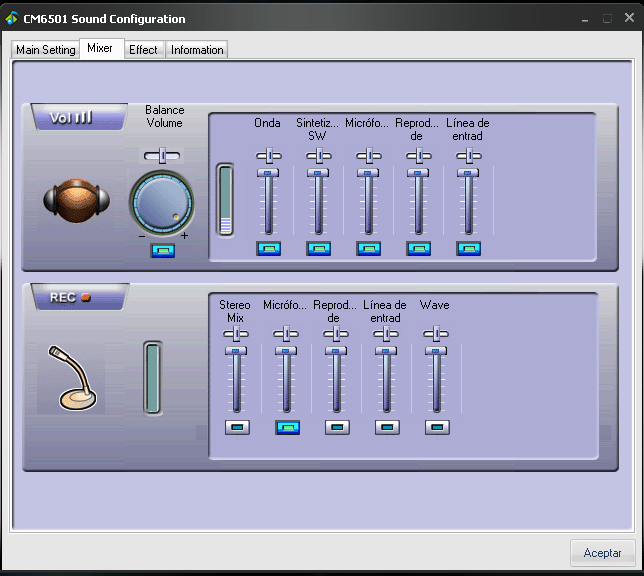Viewport: 644px width, 576px height.
Task: Click the recording Micrófo balance slider
Action: [x=286, y=334]
